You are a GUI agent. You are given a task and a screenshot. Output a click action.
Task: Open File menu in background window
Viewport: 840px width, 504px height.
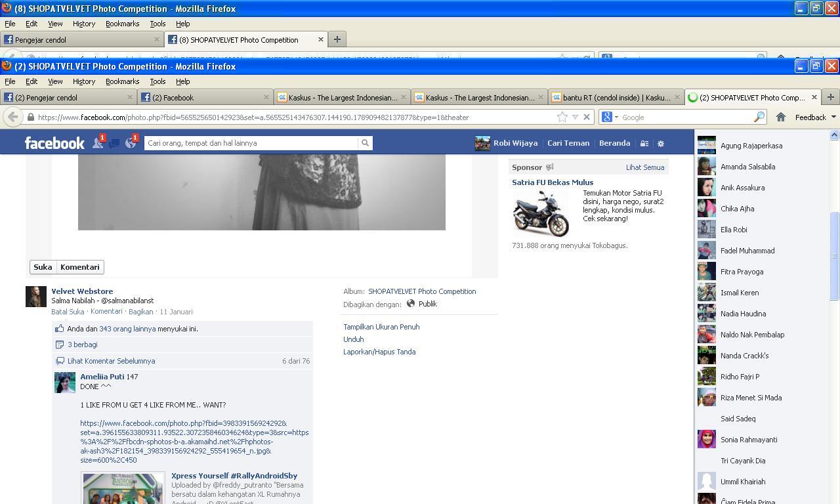point(10,24)
